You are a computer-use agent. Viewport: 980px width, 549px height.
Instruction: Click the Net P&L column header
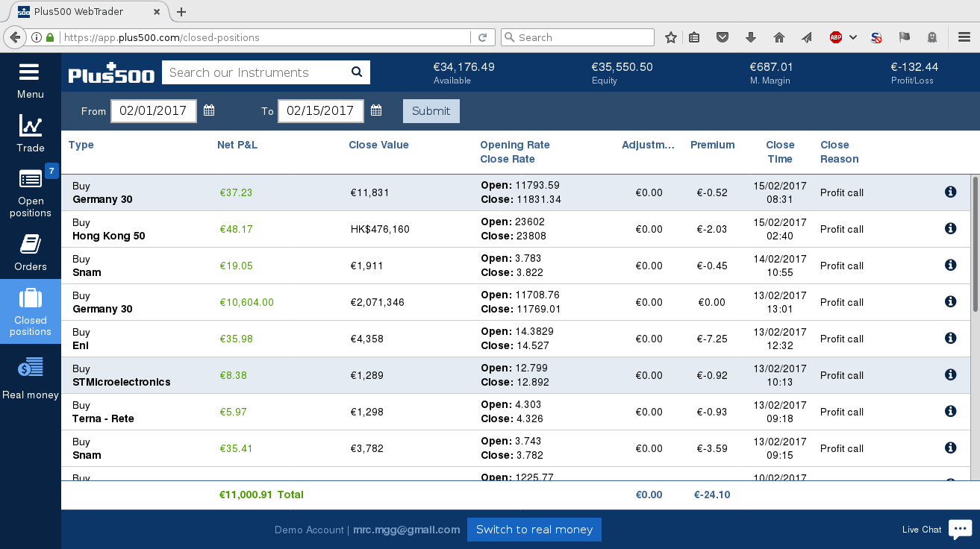237,145
